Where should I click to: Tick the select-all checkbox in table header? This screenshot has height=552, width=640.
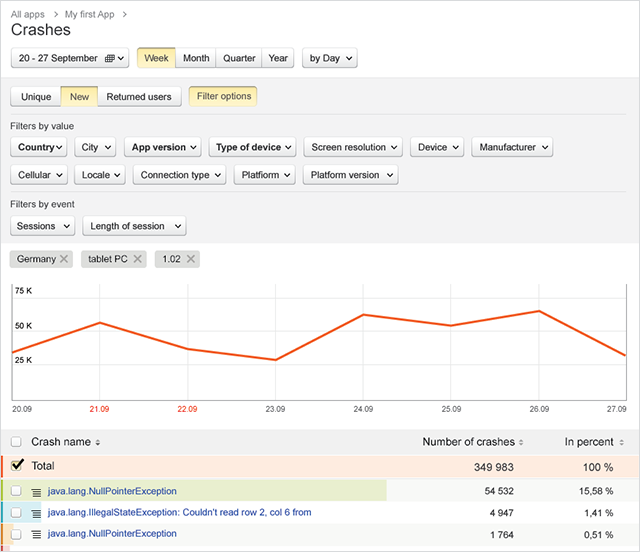tap(16, 441)
